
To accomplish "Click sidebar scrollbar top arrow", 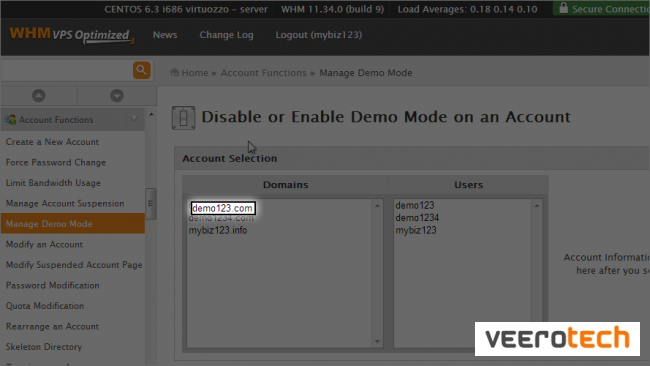I will 151,114.
